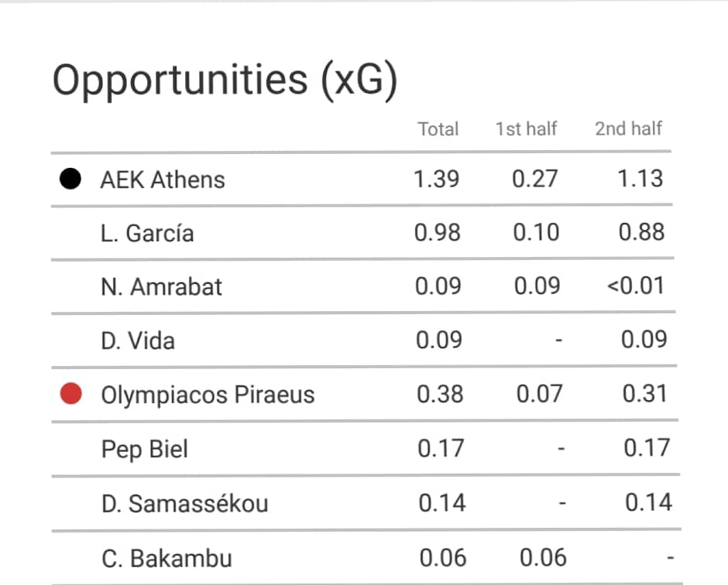Open player L. García
Screen dimensions: 728x585
click(147, 233)
